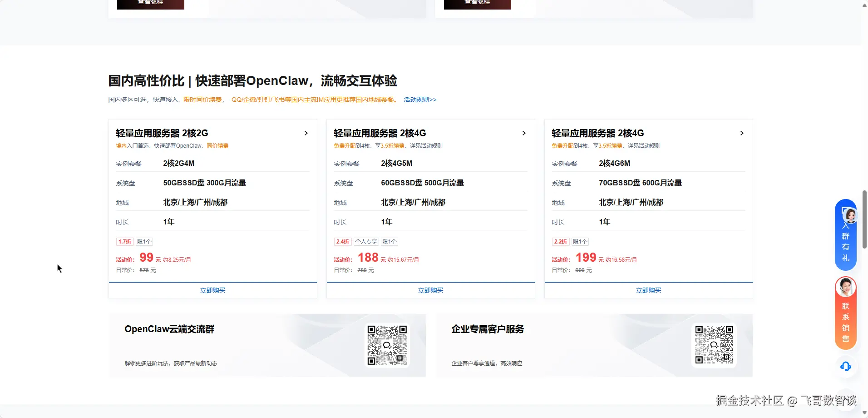Open the headset customer support icon

pos(846,366)
